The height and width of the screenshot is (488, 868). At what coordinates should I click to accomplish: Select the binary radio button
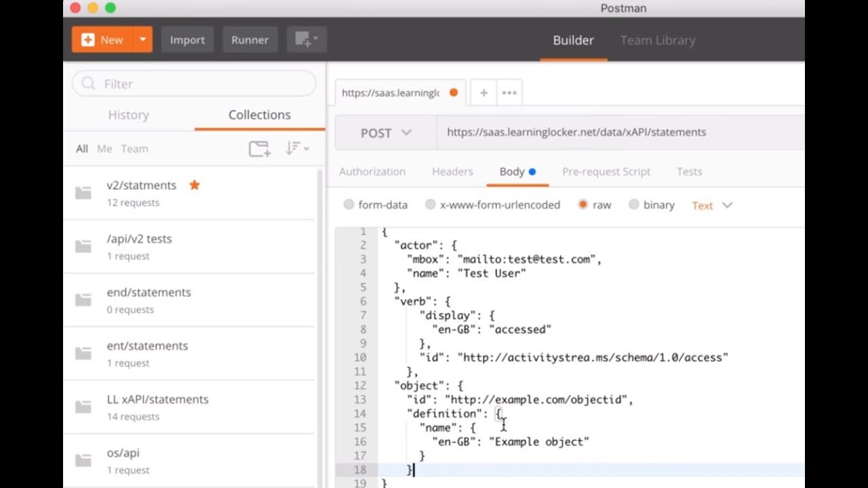(x=633, y=205)
